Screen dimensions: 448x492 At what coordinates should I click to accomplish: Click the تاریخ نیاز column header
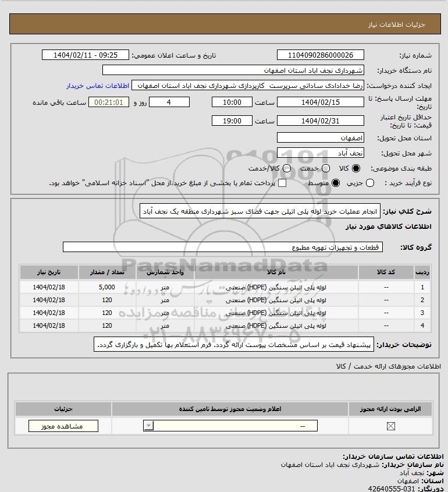coord(49,272)
